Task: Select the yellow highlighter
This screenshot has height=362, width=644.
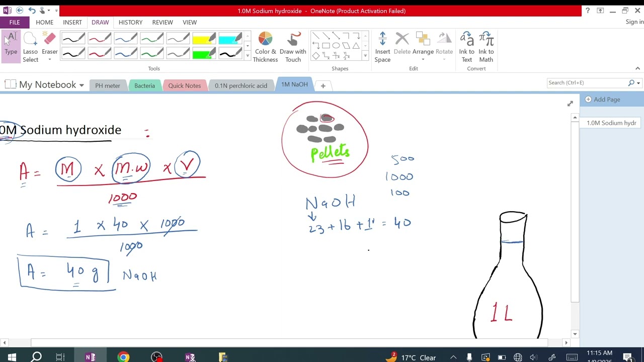Action: pyautogui.click(x=204, y=38)
